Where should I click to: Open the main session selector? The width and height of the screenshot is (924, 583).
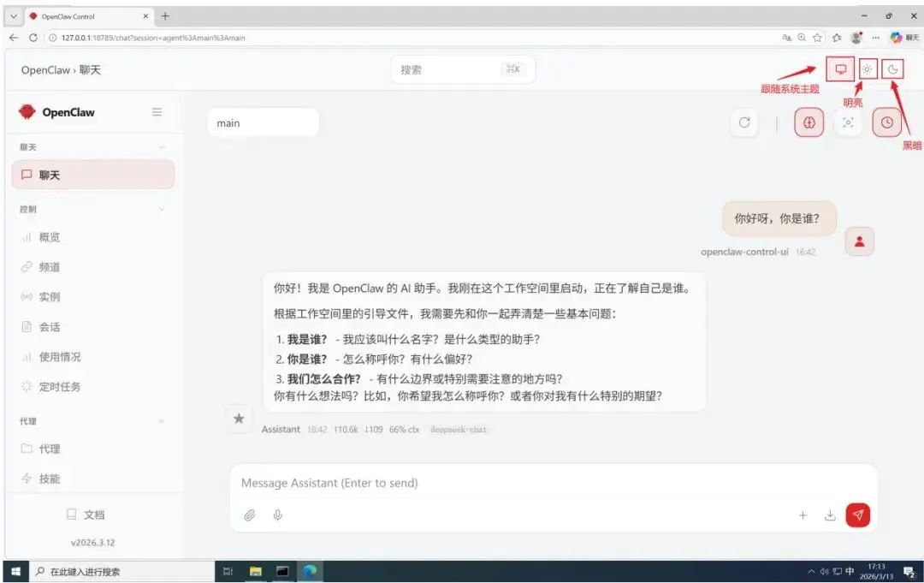(x=263, y=122)
